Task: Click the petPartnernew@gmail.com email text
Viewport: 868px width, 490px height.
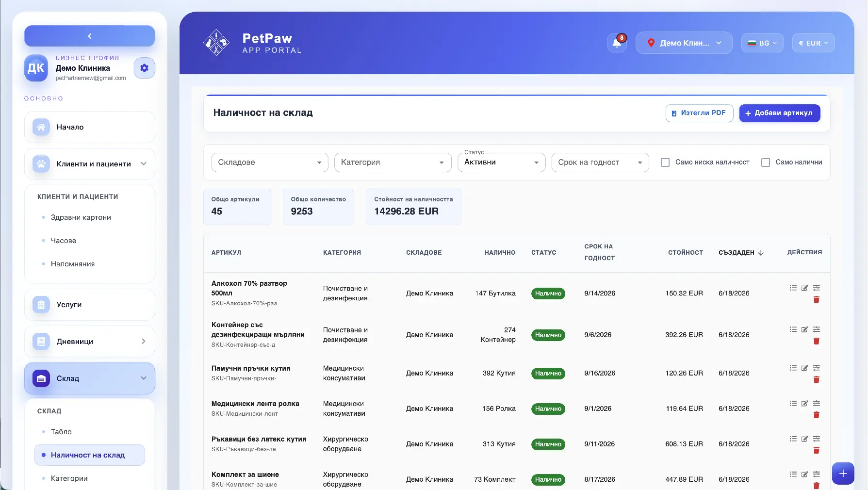Action: click(x=91, y=78)
